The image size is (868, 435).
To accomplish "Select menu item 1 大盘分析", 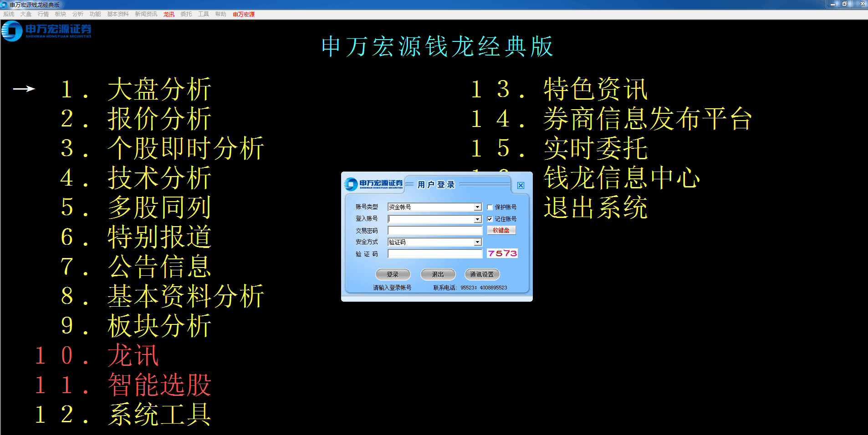I will click(136, 89).
